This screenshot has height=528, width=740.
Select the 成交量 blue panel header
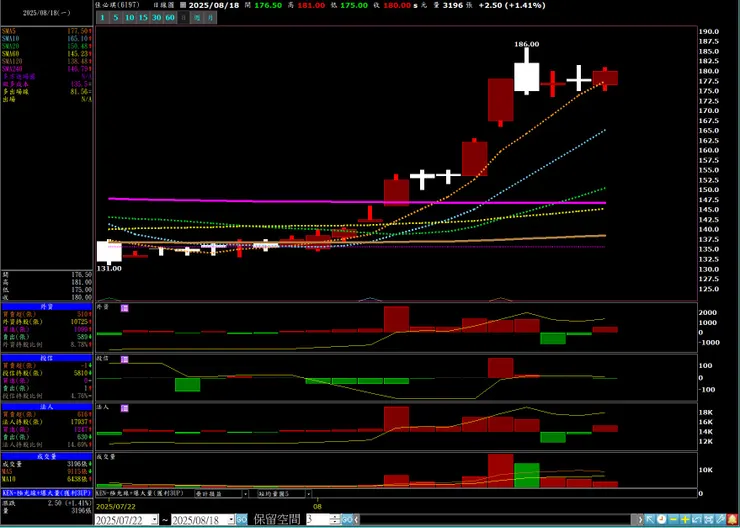coord(47,456)
